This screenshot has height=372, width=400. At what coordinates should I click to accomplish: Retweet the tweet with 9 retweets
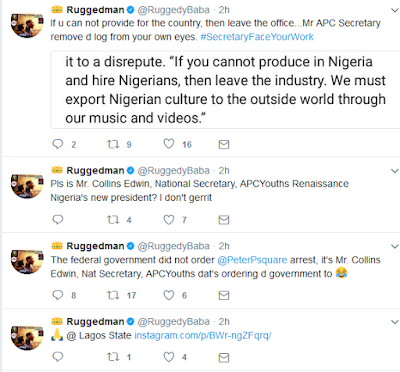[113, 144]
